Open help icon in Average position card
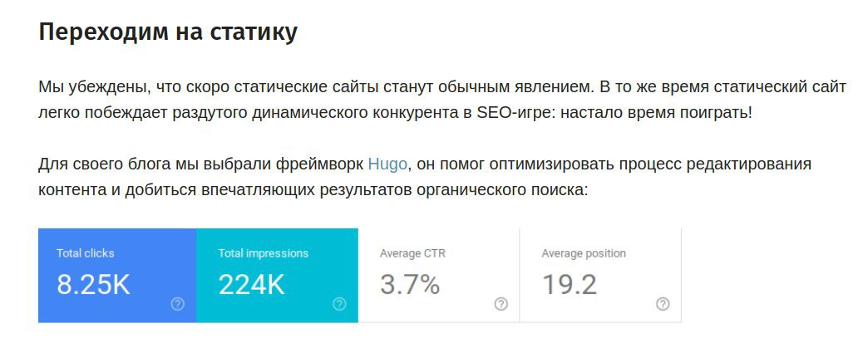The image size is (868, 343). tap(663, 304)
